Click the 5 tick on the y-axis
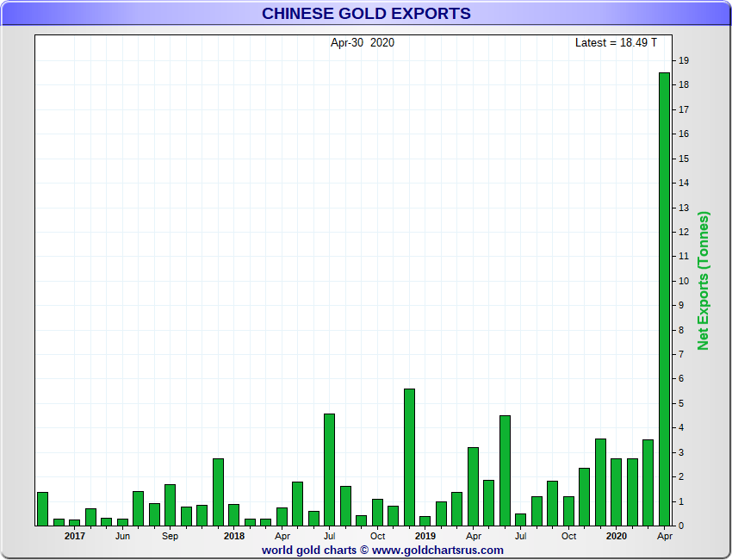 click(681, 403)
